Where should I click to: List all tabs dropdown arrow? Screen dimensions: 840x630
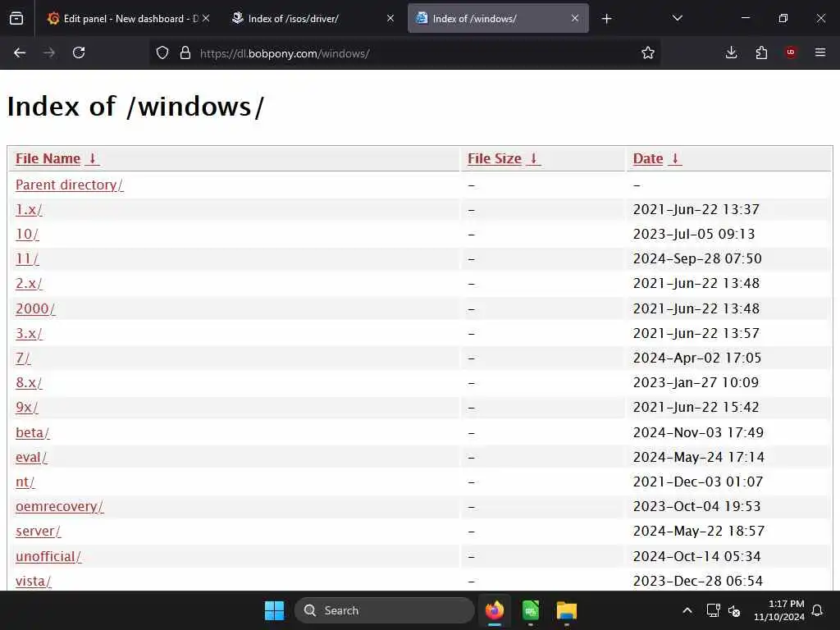tap(677, 18)
